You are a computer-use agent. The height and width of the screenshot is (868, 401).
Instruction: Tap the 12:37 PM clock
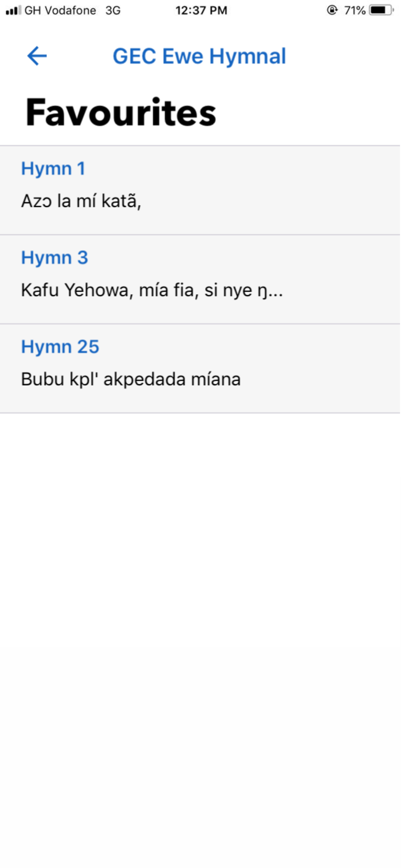pos(201,10)
